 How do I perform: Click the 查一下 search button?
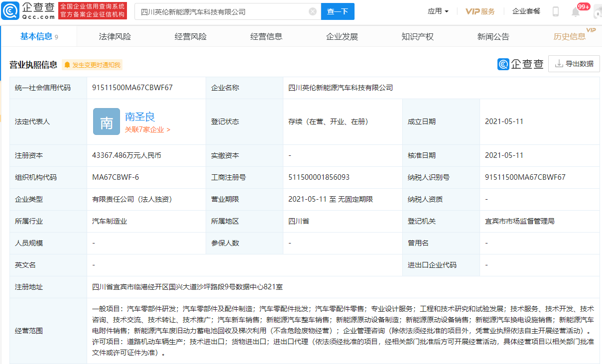tap(338, 11)
